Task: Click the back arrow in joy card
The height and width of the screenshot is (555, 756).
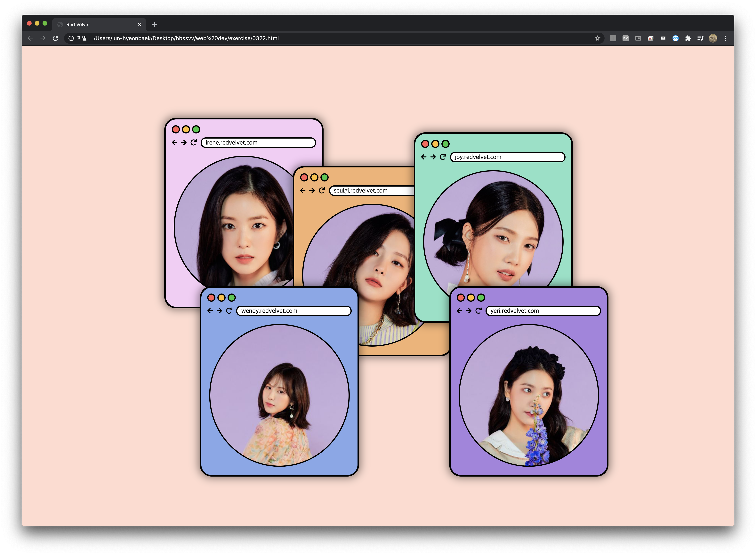Action: 424,157
